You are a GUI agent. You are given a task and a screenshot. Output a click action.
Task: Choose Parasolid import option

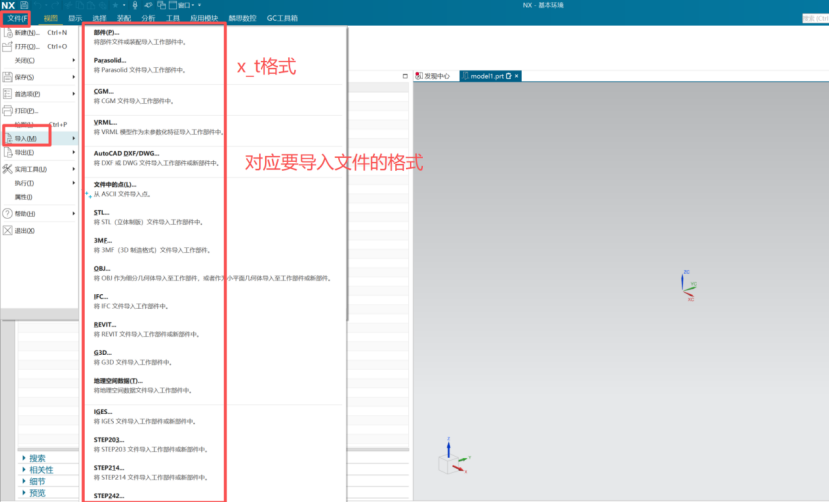point(111,60)
